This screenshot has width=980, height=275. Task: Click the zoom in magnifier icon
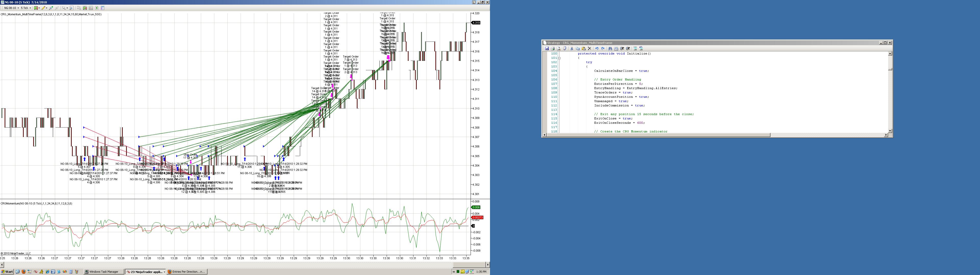tap(51, 8)
